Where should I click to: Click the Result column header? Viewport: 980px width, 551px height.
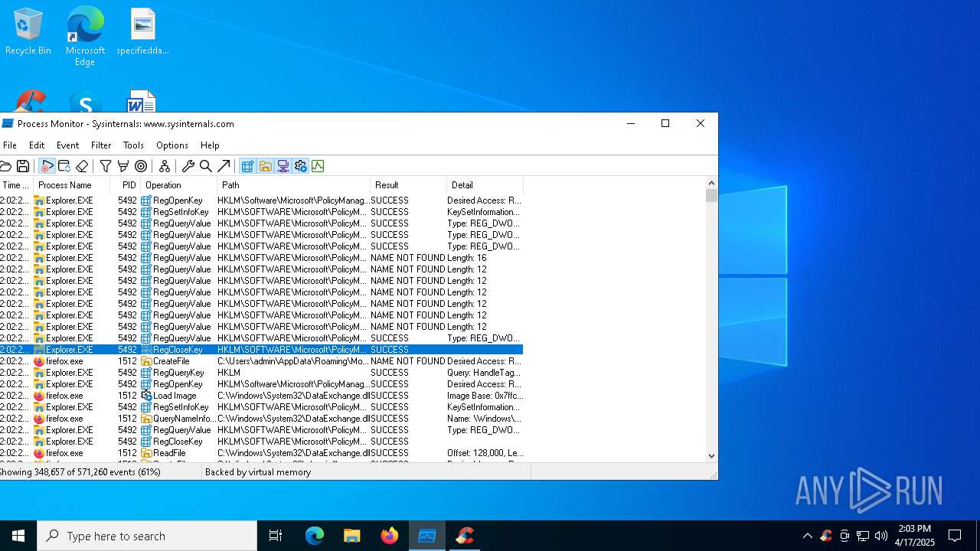409,185
